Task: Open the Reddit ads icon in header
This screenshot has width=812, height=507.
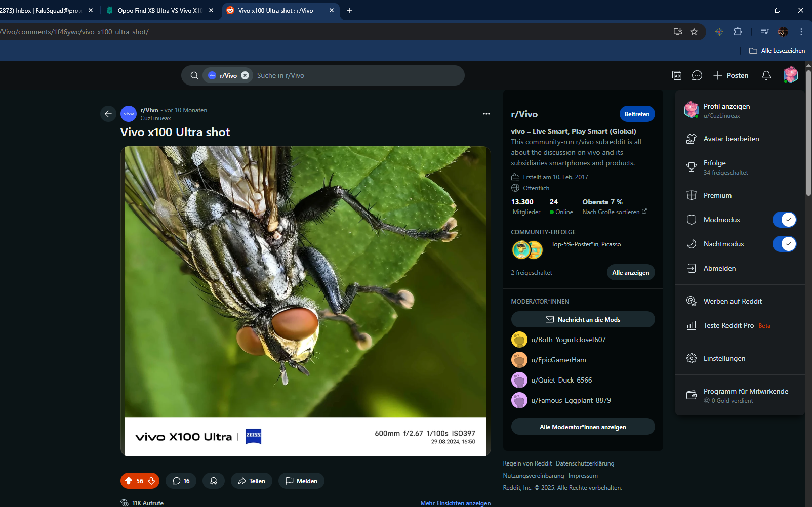Action: click(x=677, y=75)
